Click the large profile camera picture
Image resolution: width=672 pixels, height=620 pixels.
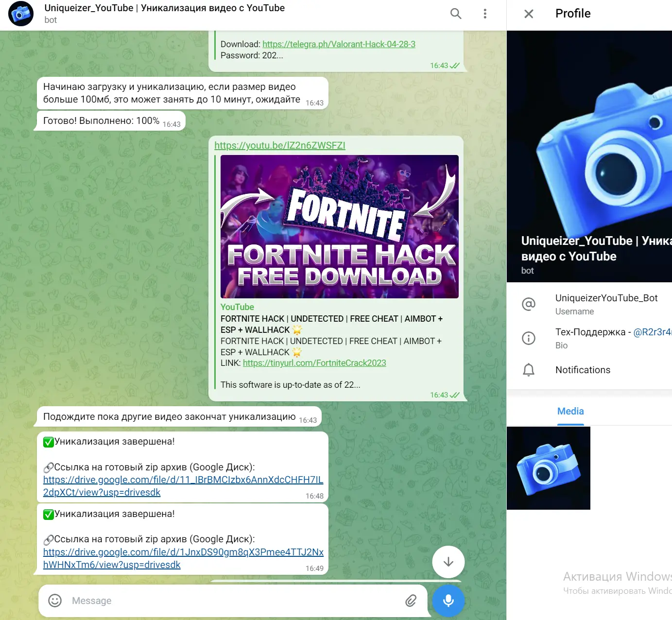[589, 156]
